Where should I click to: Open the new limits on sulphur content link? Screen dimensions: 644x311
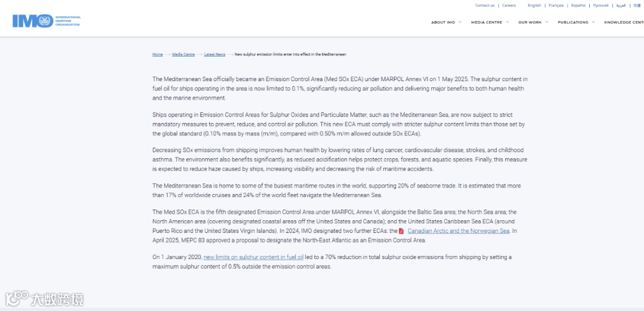click(x=253, y=257)
